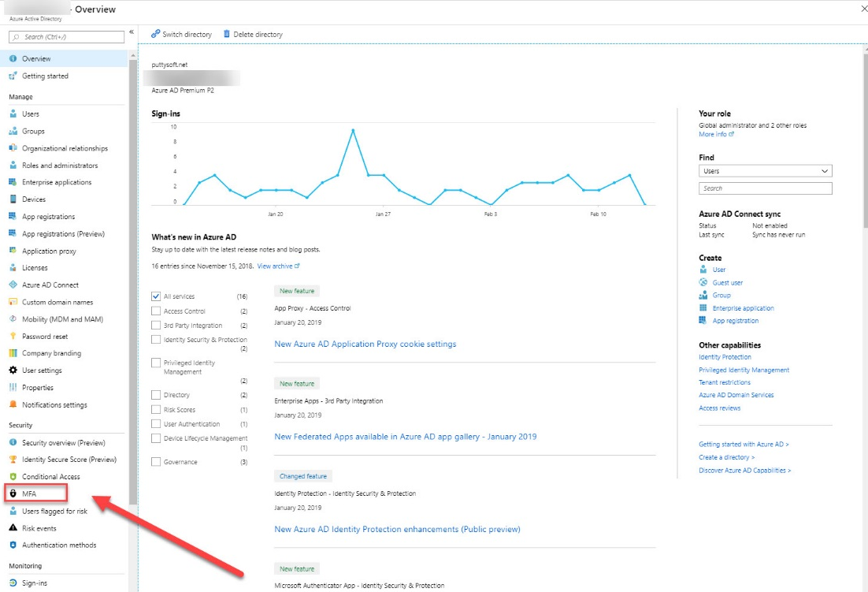
Task: Click the User settings gear icon
Action: 13,370
